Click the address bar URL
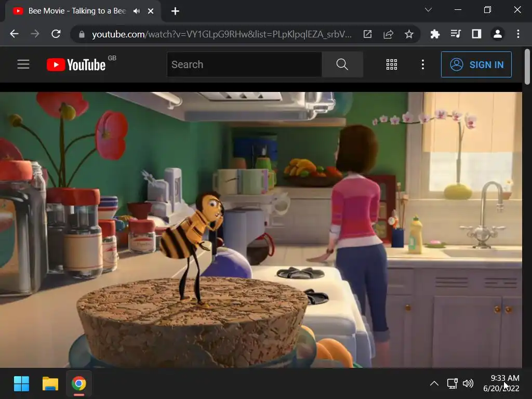 [221, 34]
